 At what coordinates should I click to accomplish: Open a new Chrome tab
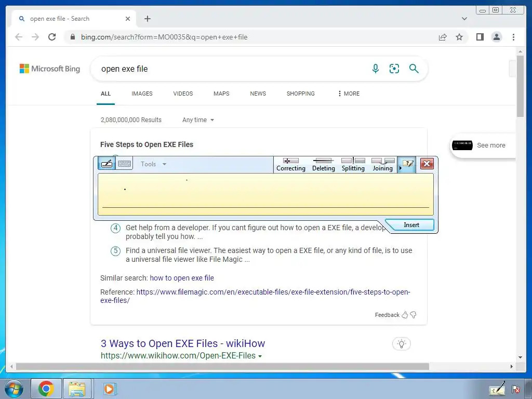pos(147,19)
